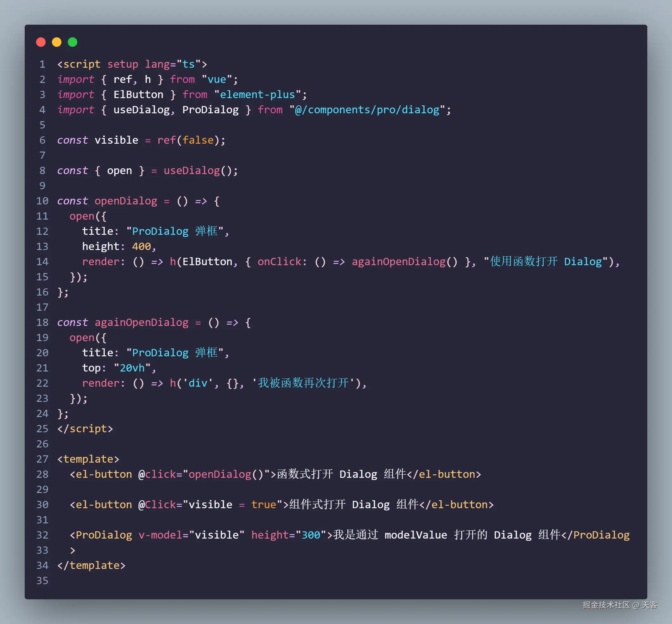
Task: Click the height value 400
Action: pos(141,246)
